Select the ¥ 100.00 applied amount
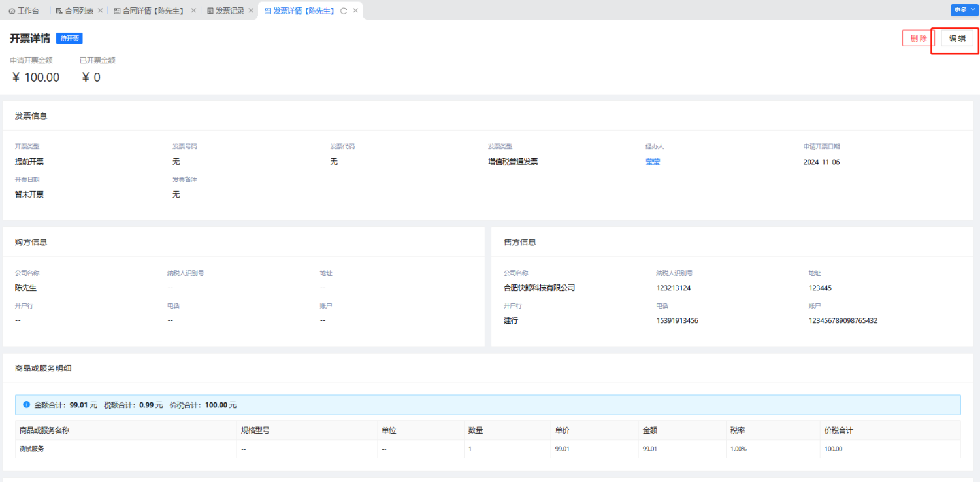Screen dimensions: 980x482 [x=36, y=78]
